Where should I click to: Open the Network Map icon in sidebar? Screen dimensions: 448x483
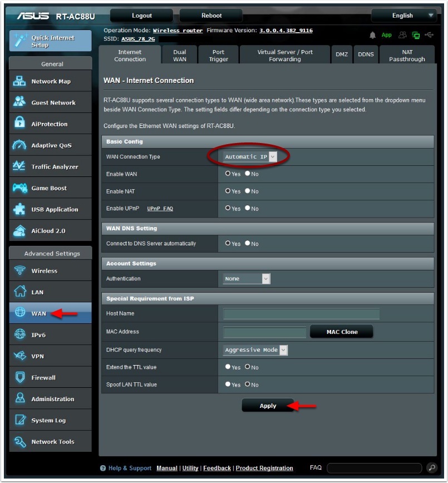(20, 81)
